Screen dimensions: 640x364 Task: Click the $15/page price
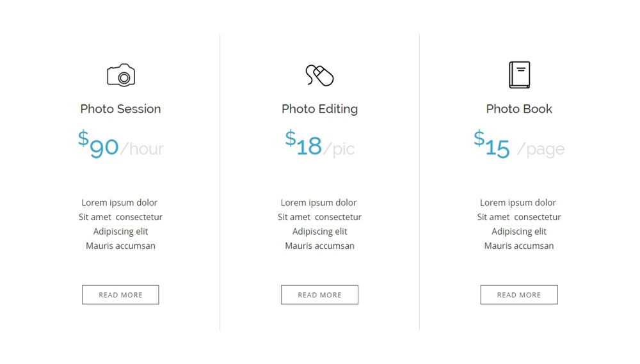tap(519, 144)
